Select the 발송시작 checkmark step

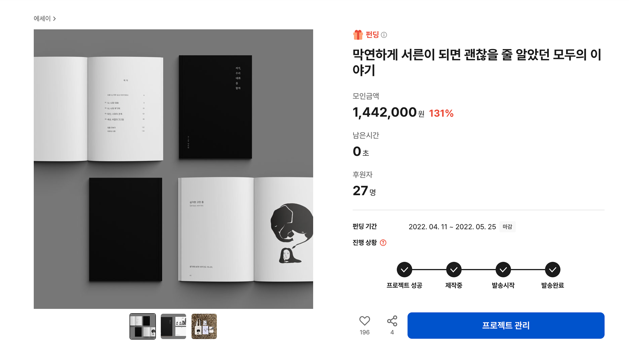click(503, 270)
